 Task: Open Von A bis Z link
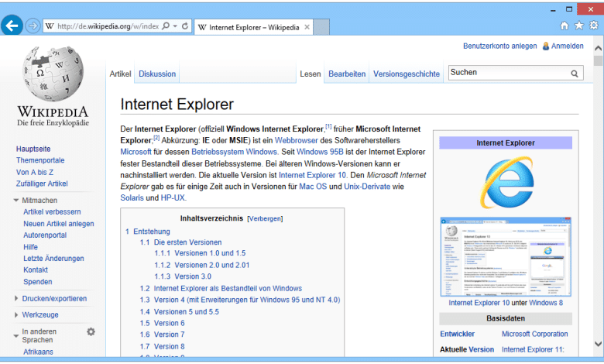(35, 172)
